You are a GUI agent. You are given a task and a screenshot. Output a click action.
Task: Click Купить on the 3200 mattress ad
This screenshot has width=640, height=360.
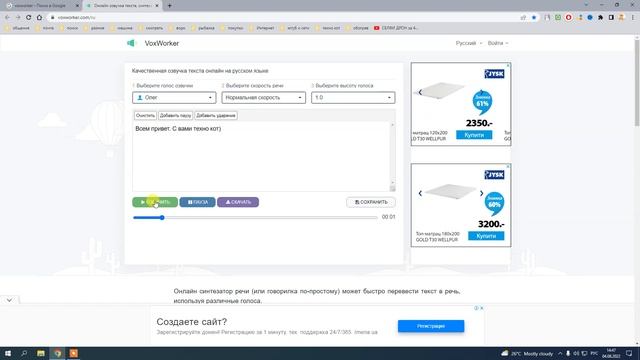pos(486,236)
